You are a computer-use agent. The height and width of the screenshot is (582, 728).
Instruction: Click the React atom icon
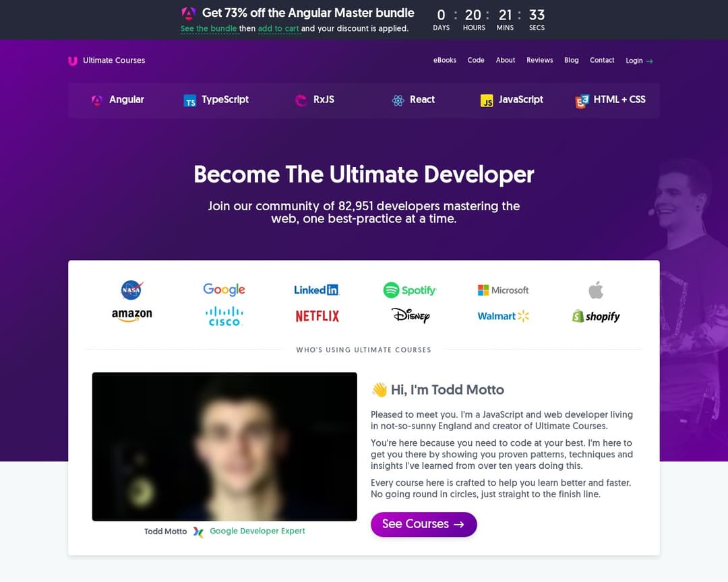[x=398, y=100]
